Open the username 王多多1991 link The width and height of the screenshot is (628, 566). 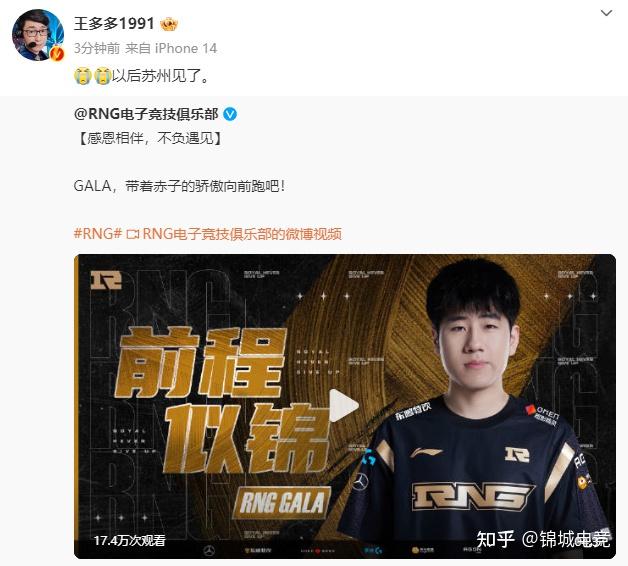click(114, 24)
